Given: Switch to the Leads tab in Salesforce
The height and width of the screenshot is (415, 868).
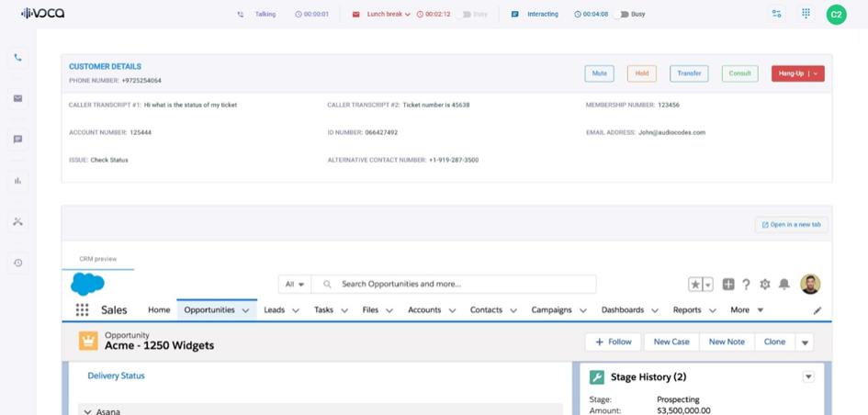Looking at the screenshot, I should pyautogui.click(x=274, y=310).
